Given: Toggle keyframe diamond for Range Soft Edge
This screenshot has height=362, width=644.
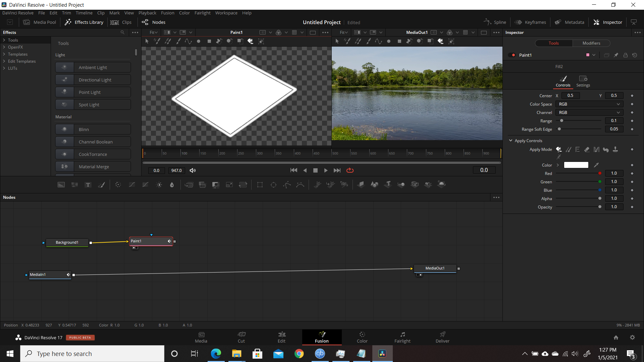Looking at the screenshot, I should (x=632, y=129).
